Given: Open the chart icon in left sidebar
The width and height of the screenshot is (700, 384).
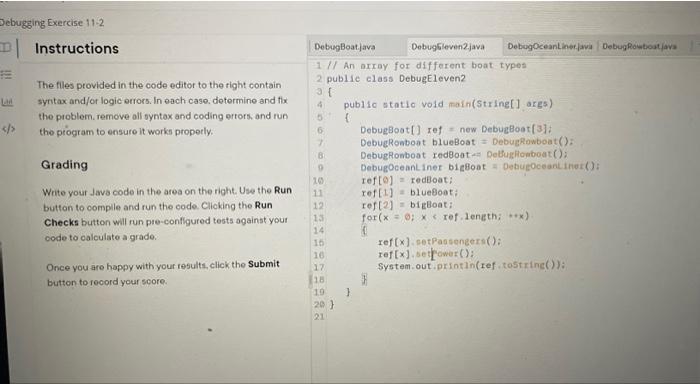Looking at the screenshot, I should 7,102.
